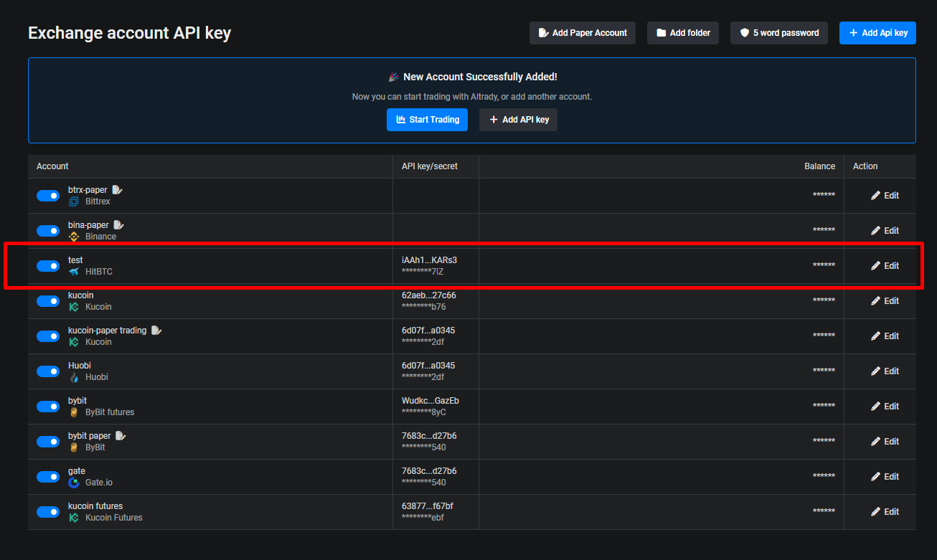Click the Kucoin logo under kucoin account
This screenshot has height=560, width=937.
coord(73,307)
